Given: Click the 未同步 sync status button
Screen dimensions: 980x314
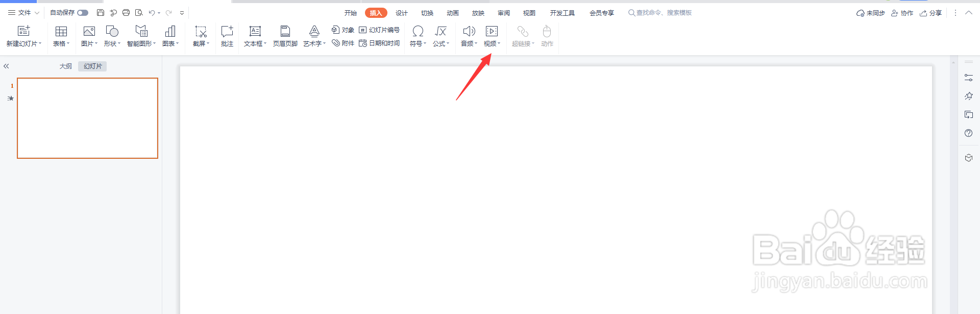Looking at the screenshot, I should pos(870,13).
